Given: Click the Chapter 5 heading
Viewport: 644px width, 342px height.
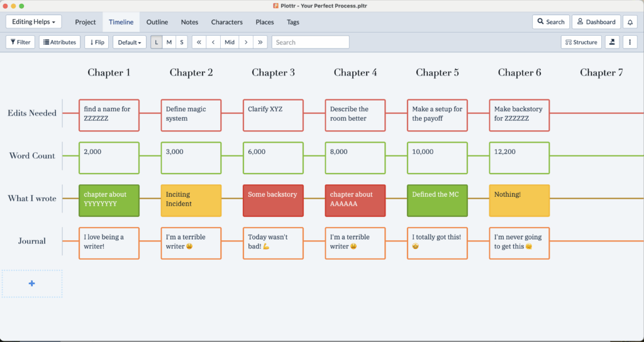Looking at the screenshot, I should [x=438, y=73].
